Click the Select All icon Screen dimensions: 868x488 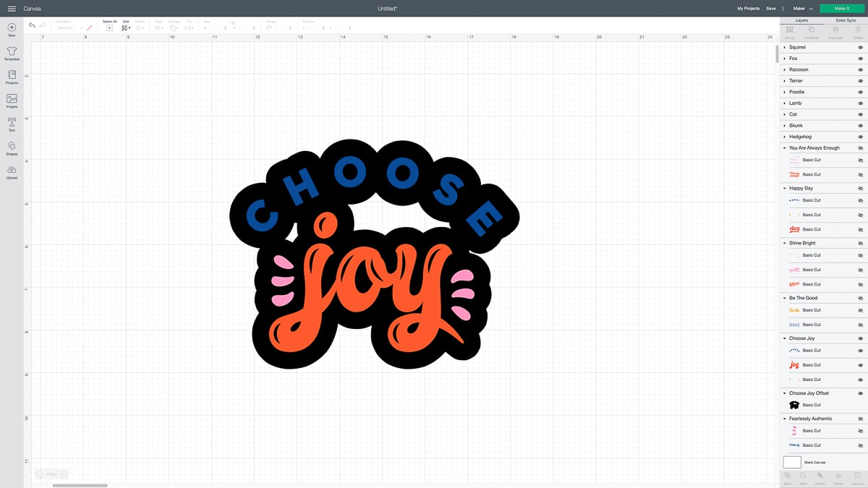pos(109,27)
